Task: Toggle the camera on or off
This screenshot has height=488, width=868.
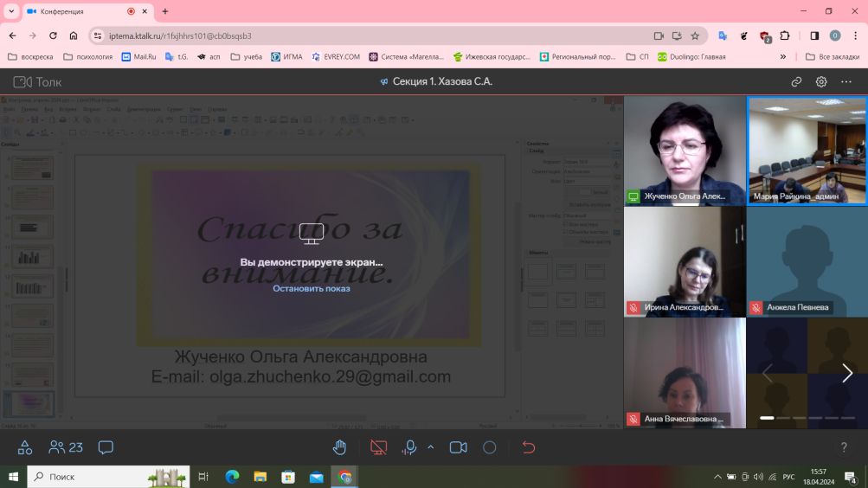Action: (459, 447)
